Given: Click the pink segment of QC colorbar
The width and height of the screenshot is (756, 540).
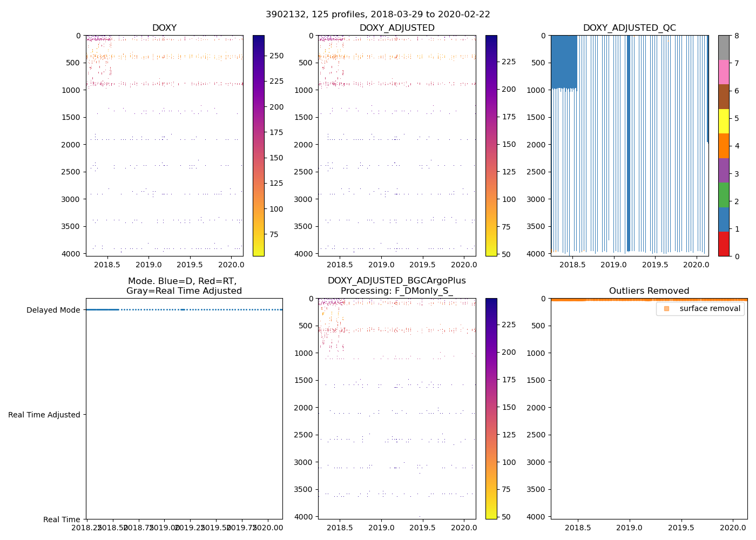Looking at the screenshot, I should click(724, 72).
